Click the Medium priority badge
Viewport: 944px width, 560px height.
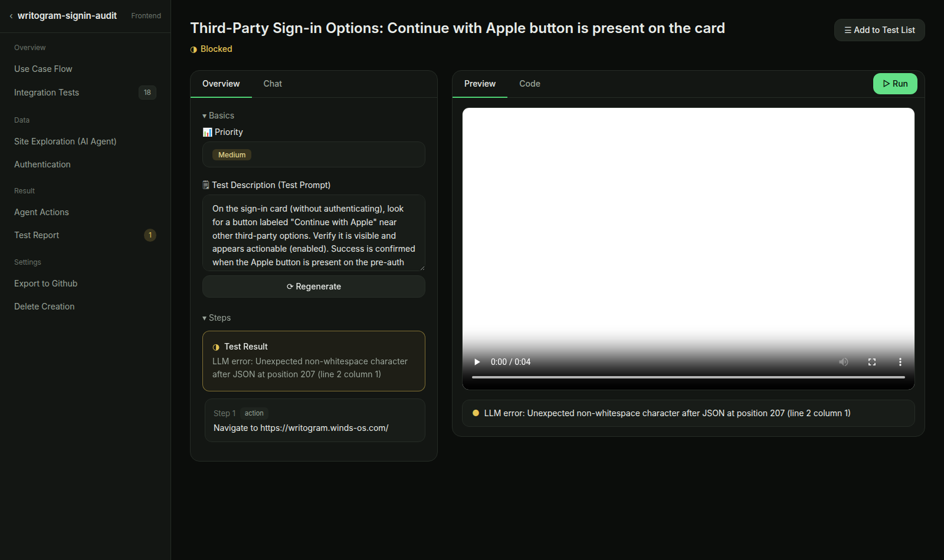[x=232, y=155]
